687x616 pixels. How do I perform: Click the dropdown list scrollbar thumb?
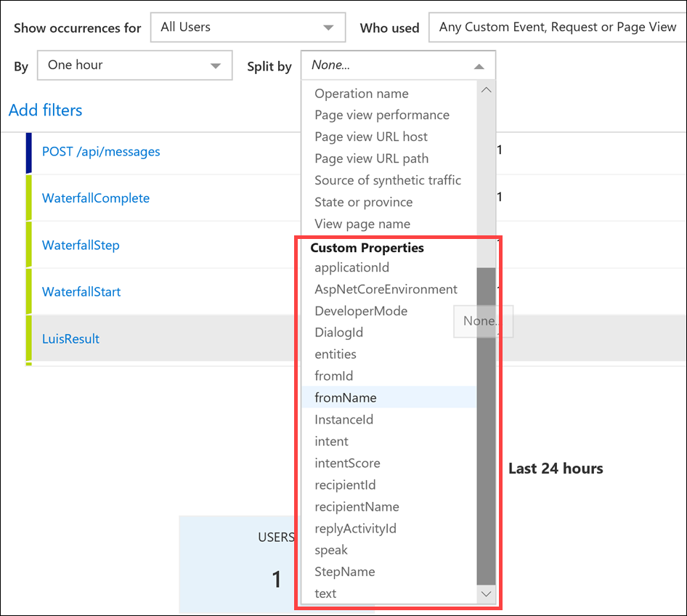[x=487, y=426]
